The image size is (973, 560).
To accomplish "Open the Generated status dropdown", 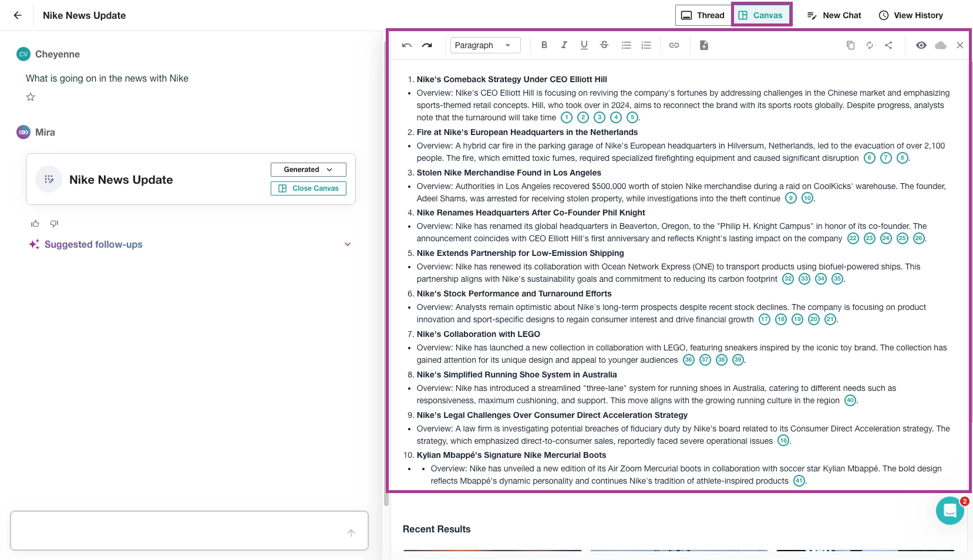I will 308,170.
